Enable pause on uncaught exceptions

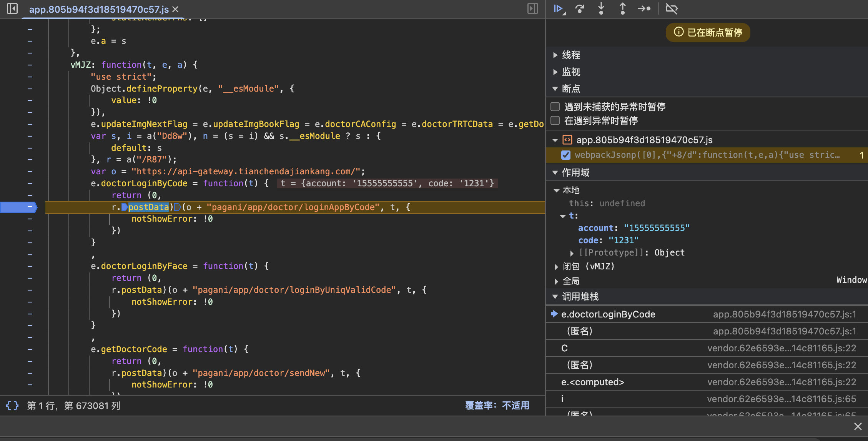tap(555, 107)
